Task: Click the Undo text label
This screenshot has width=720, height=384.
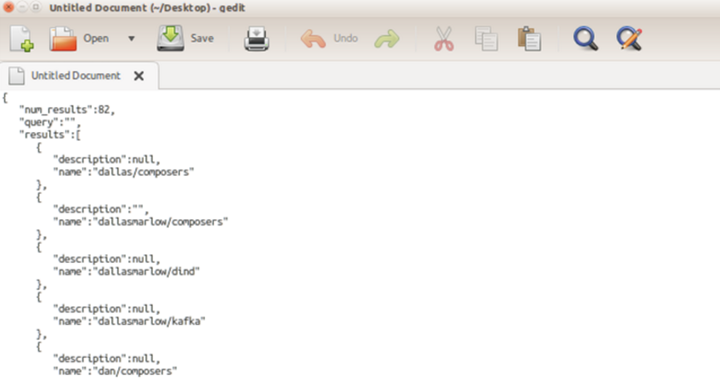Action: [345, 39]
